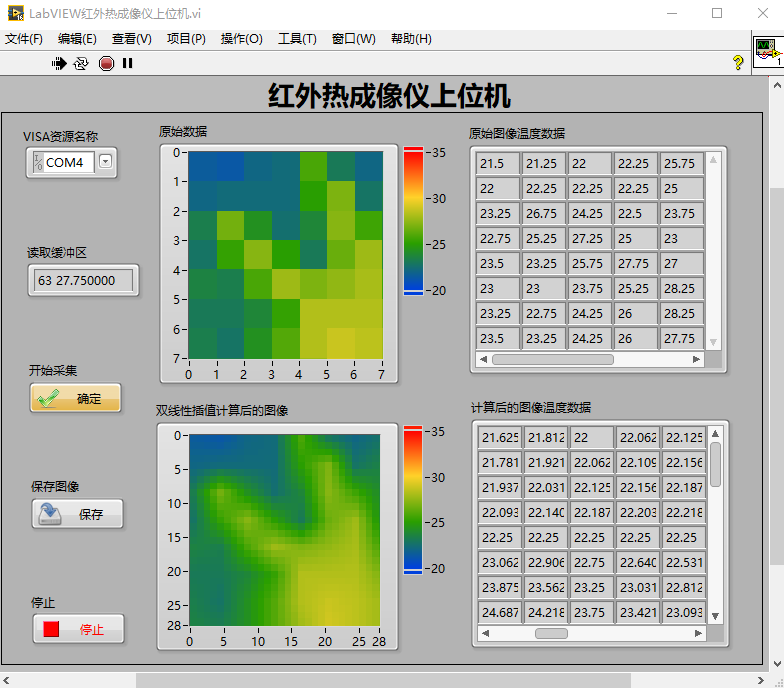This screenshot has width=784, height=688.
Task: Click the calculated table scroll right arrow
Action: click(698, 634)
